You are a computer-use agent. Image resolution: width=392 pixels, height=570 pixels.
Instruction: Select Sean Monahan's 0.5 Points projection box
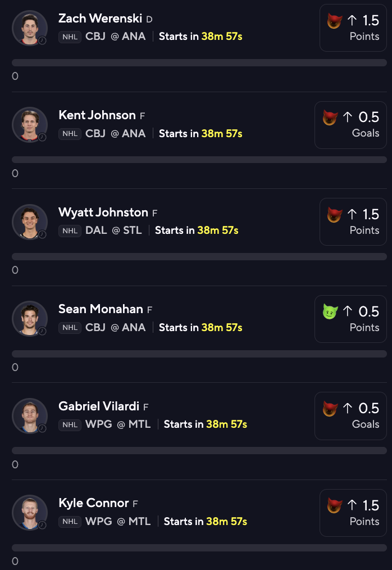[x=350, y=319]
